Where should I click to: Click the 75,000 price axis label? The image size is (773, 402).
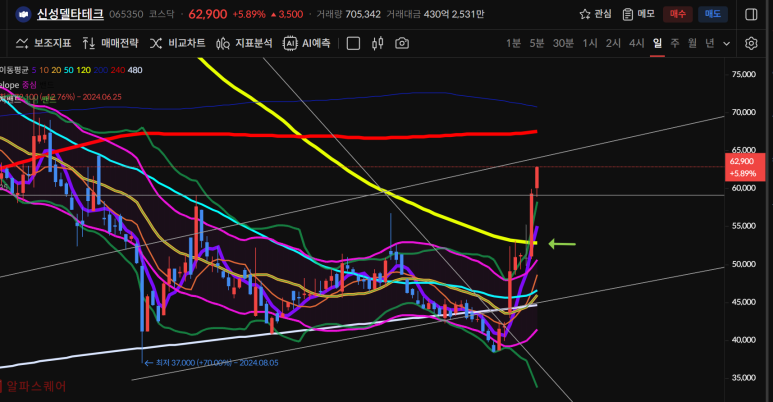[x=744, y=74]
